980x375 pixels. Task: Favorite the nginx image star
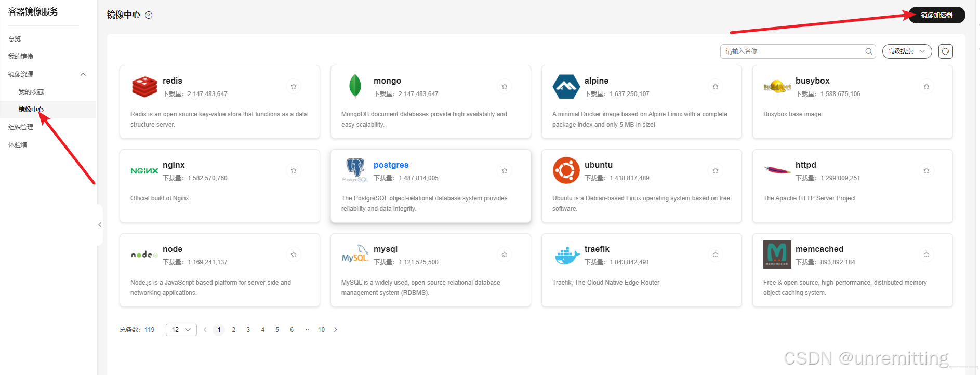point(294,170)
